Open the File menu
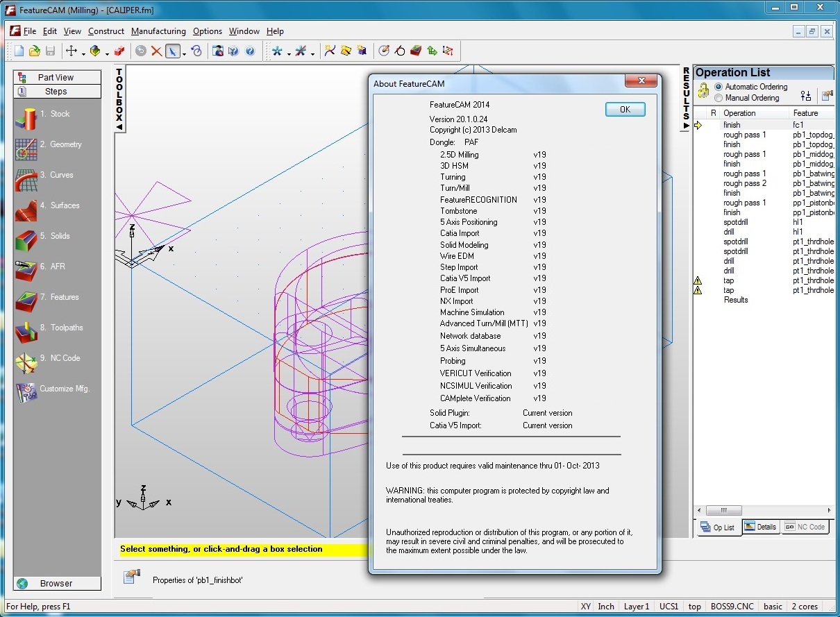This screenshot has height=617, width=840. click(x=30, y=31)
